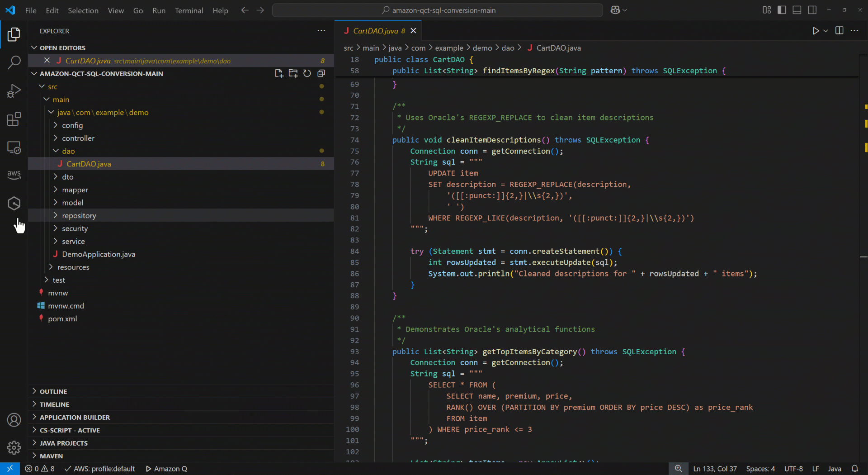868x475 pixels.
Task: Run the Java file with play button
Action: coord(816,31)
